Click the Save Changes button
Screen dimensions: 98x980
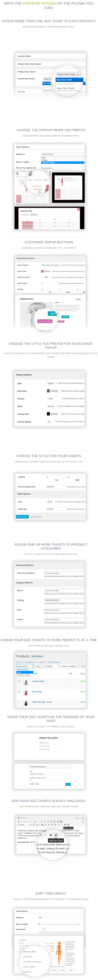(22, 517)
